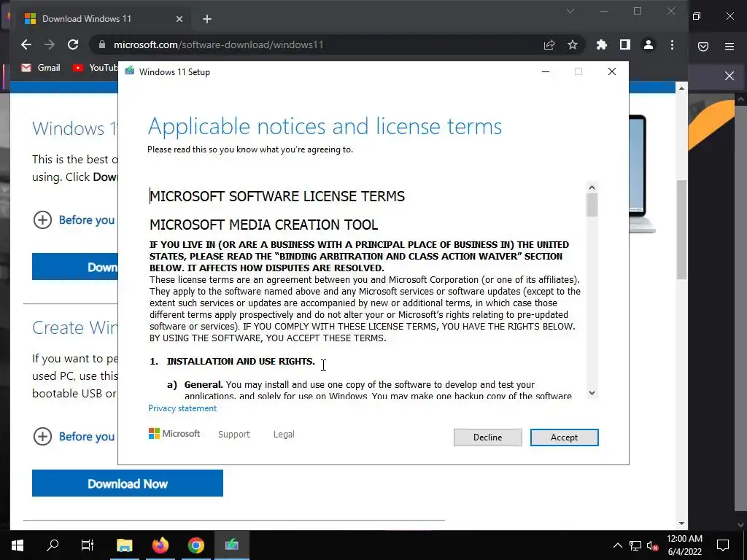Viewport: 747px width, 560px height.
Task: Open the Privacy statement link
Action: click(182, 408)
